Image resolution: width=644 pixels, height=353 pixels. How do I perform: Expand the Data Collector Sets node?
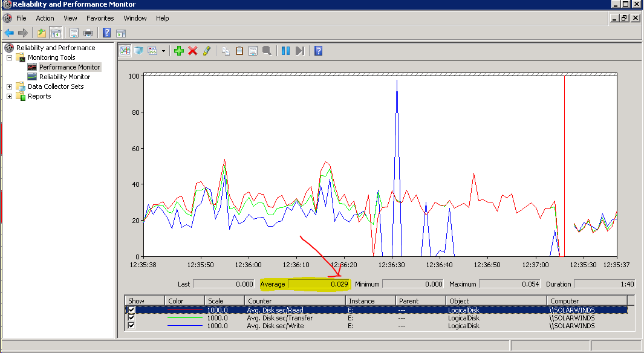10,86
